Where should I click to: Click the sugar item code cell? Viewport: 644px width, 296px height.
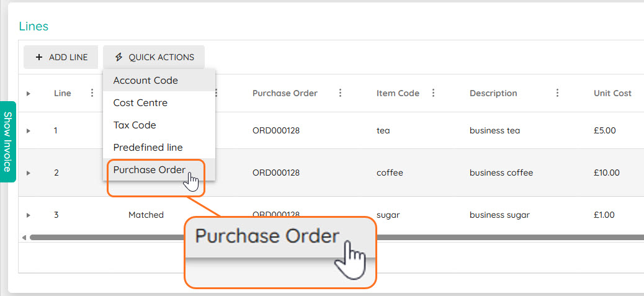(388, 215)
